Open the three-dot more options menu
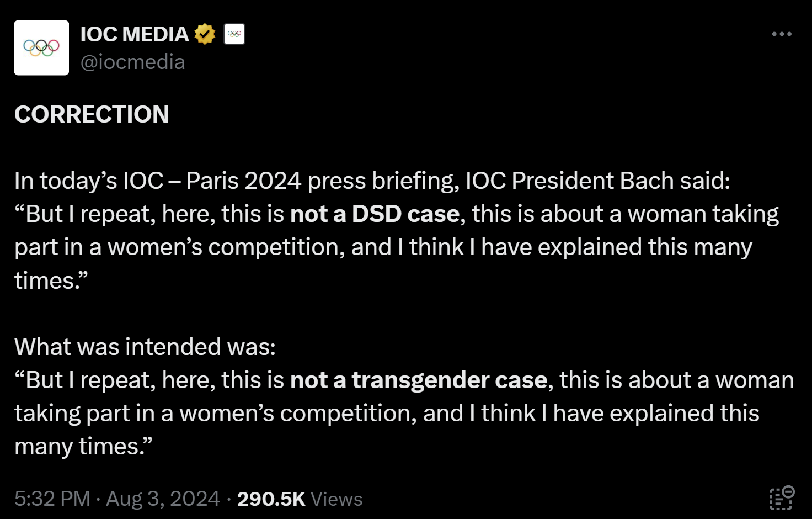 pos(782,34)
